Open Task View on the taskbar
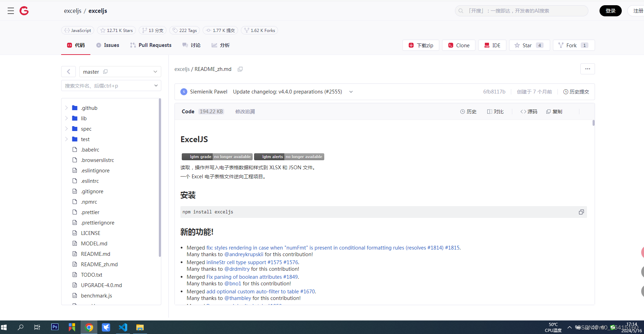Image resolution: width=644 pixels, height=334 pixels. 37,327
